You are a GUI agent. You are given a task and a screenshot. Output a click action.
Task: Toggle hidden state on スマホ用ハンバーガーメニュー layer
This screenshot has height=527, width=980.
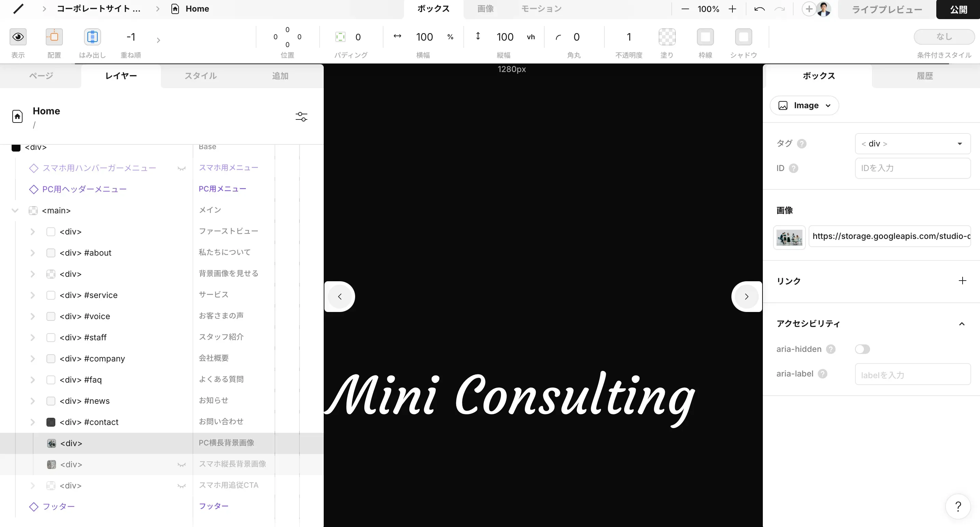point(181,168)
